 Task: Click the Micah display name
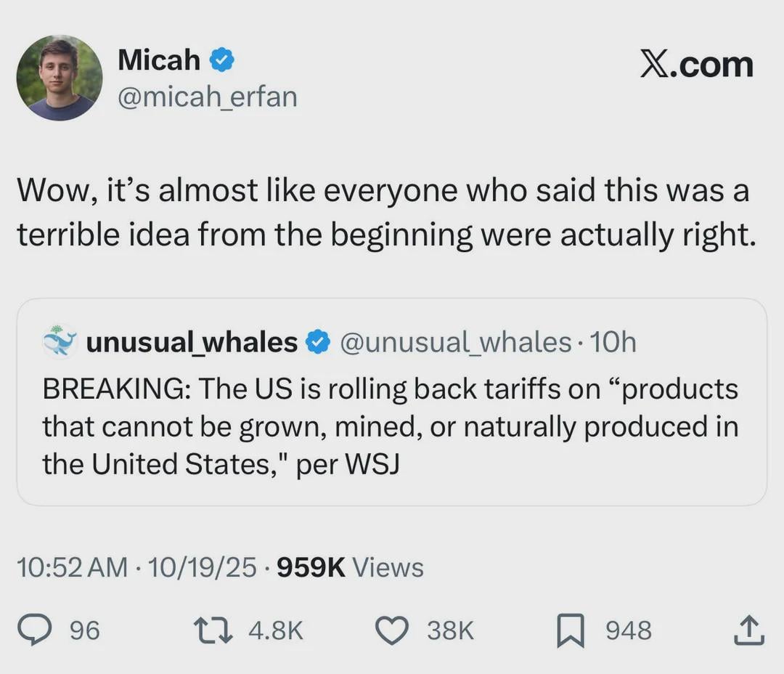(x=159, y=60)
